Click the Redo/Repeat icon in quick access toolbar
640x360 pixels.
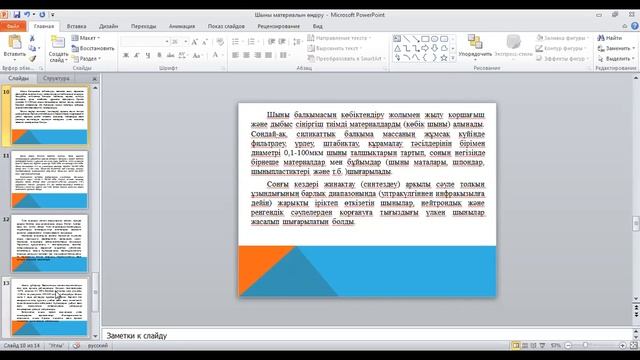(x=42, y=15)
